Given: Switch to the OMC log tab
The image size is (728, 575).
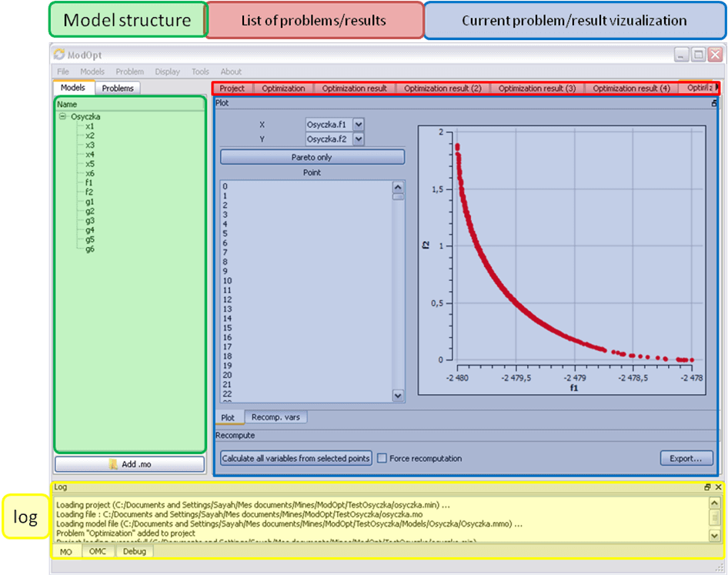Looking at the screenshot, I should 98,551.
